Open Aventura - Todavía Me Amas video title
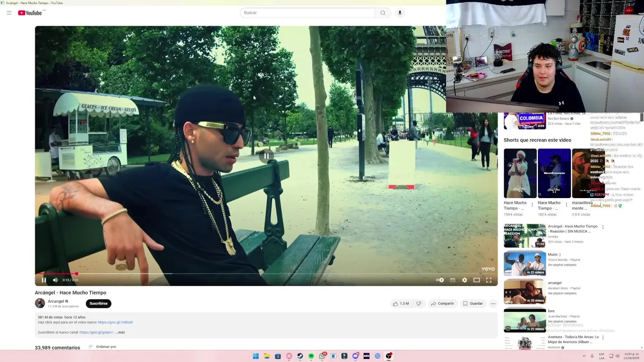Viewport: 644px width, 362px height. tap(573, 339)
